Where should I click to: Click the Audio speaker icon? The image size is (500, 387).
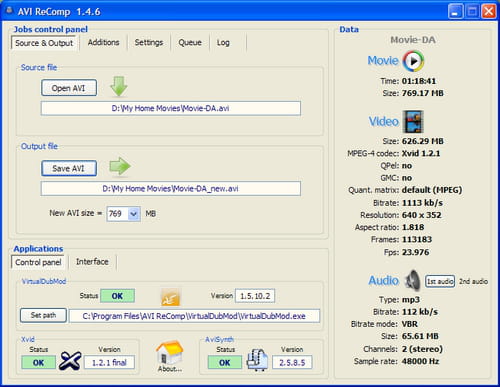click(x=413, y=280)
